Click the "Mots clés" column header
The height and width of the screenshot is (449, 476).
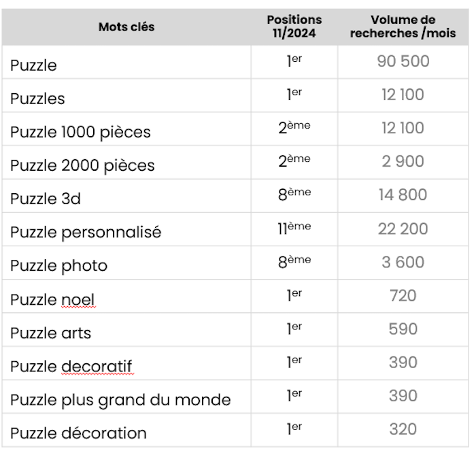coord(126,27)
